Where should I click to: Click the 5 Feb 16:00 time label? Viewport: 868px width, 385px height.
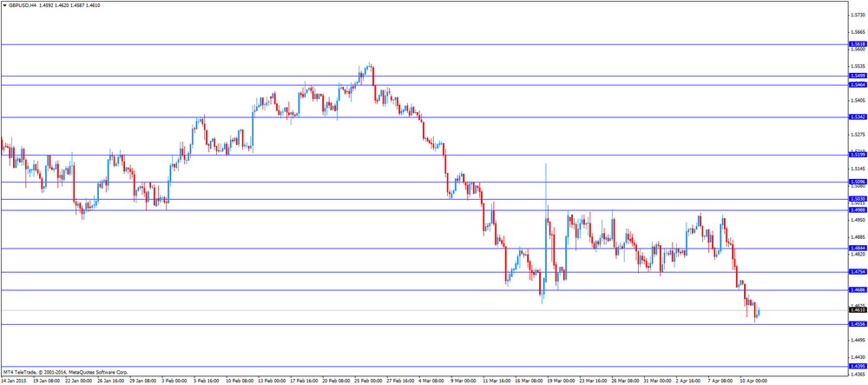point(206,382)
